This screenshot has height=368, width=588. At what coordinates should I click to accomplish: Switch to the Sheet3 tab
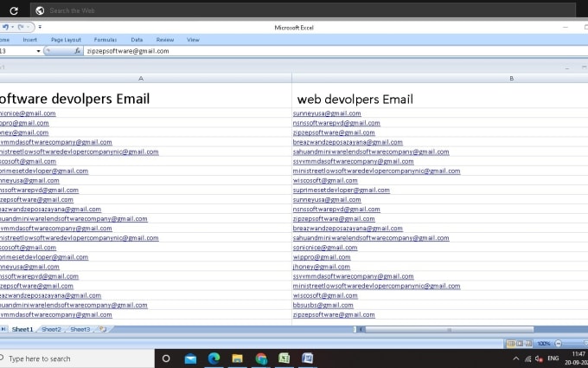pos(80,329)
